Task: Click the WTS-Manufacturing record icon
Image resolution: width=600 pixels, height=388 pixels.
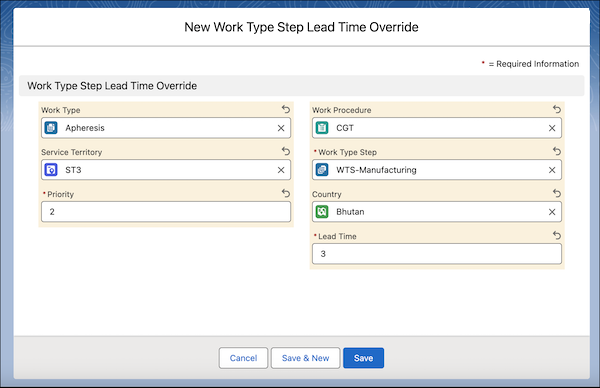Action: click(x=322, y=170)
